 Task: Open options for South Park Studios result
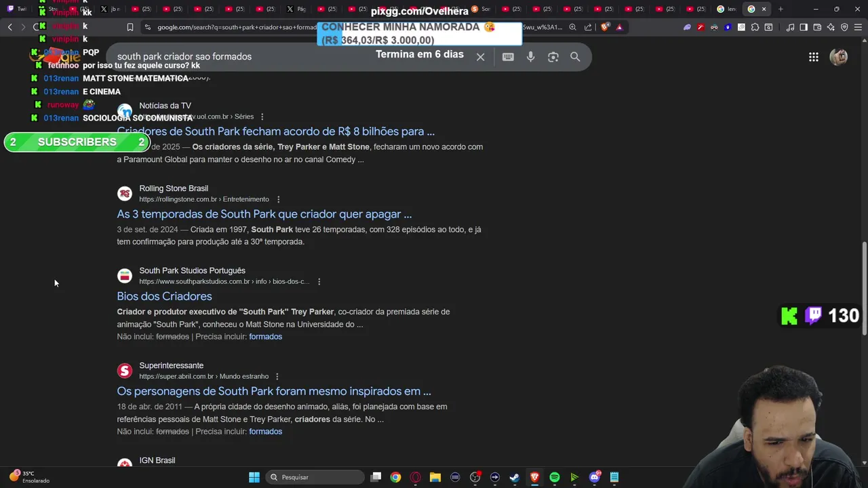[x=319, y=281]
